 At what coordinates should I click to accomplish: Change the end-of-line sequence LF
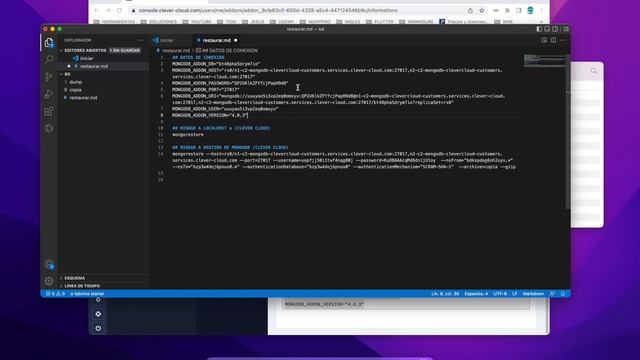pyautogui.click(x=515, y=294)
